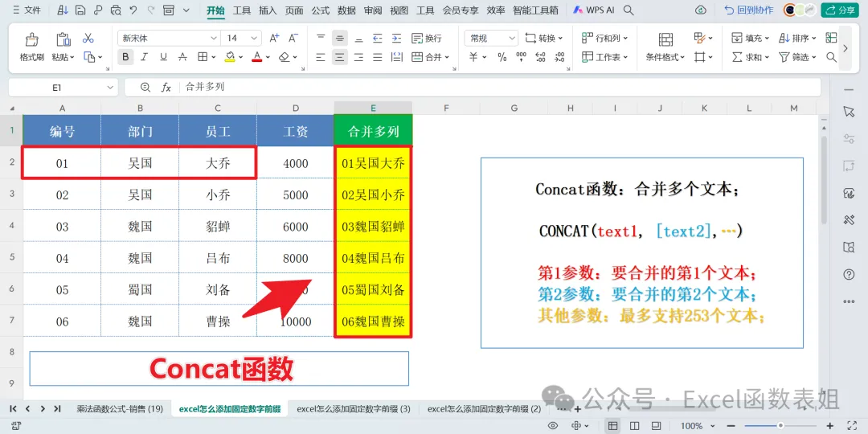Decrease font size with A- icon
This screenshot has width=868, height=434.
click(x=294, y=39)
